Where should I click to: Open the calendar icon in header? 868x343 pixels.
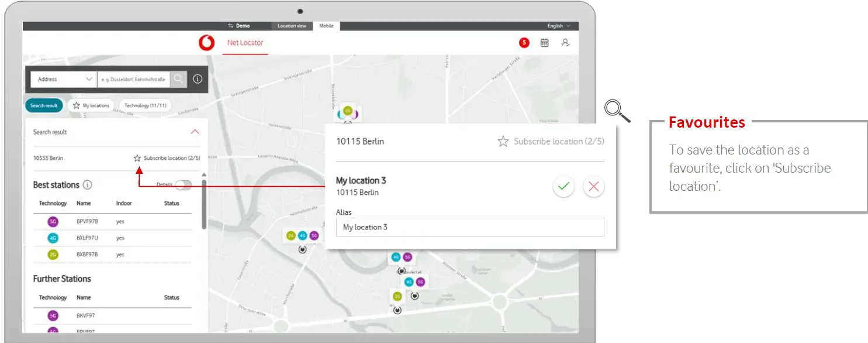point(545,43)
